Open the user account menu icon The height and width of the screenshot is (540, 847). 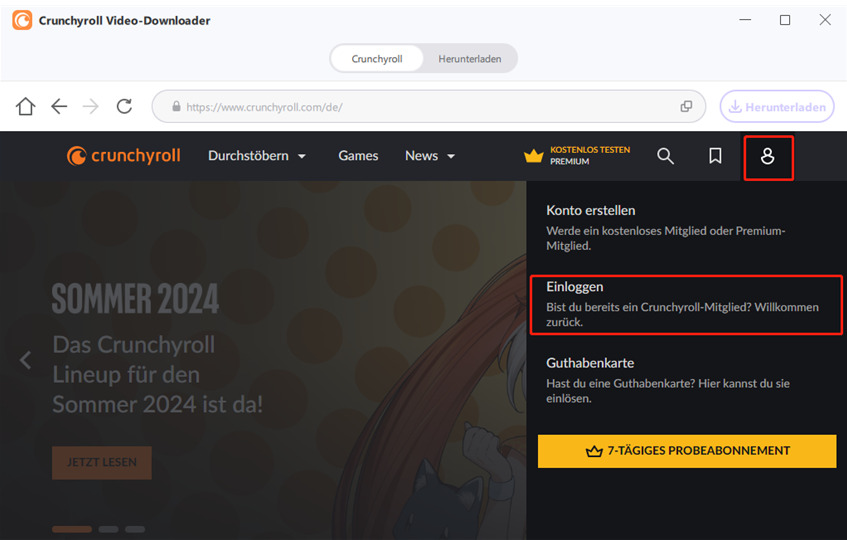768,157
